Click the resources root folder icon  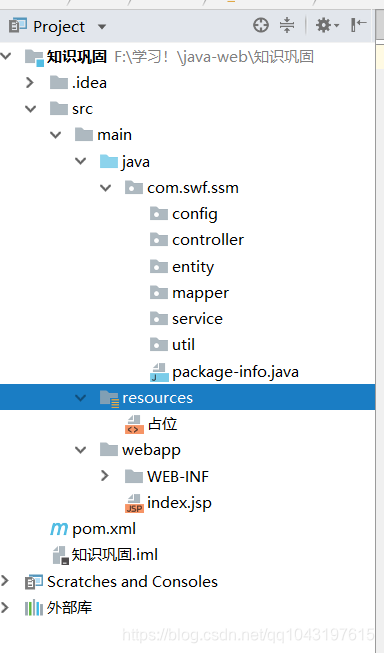coord(110,398)
